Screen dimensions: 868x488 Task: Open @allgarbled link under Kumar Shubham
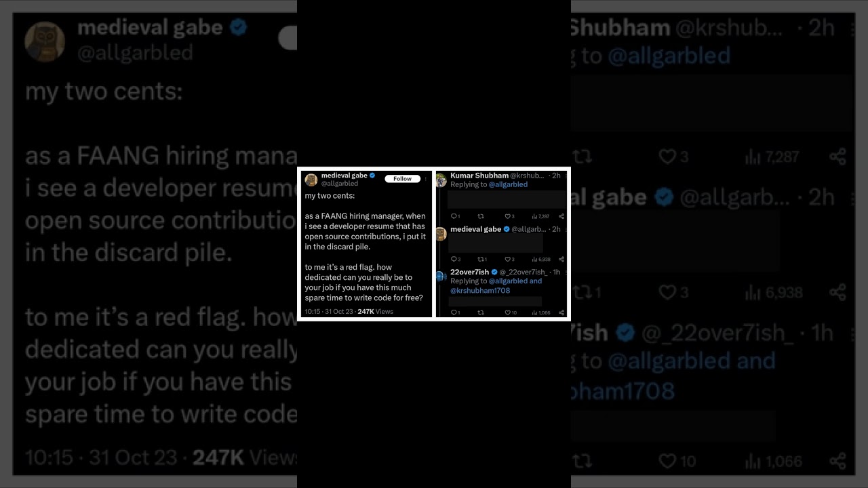508,184
